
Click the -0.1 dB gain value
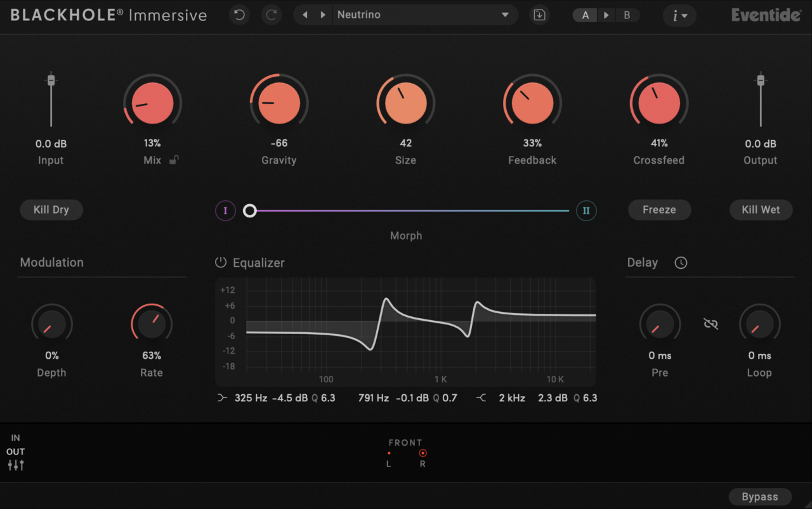[412, 398]
